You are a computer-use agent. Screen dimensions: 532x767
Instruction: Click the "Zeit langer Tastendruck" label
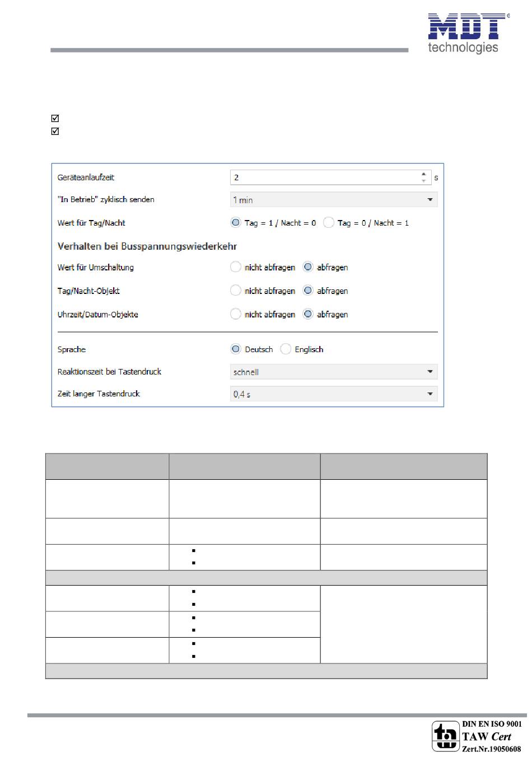99,394
